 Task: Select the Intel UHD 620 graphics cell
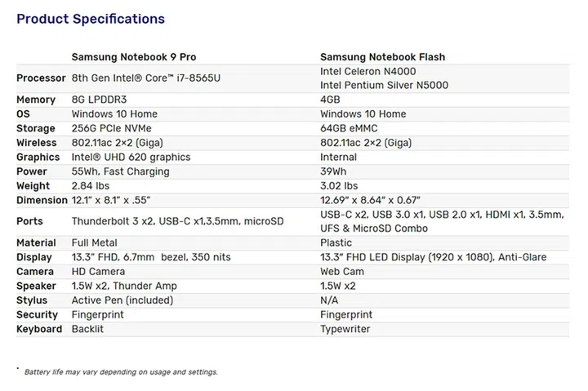131,157
